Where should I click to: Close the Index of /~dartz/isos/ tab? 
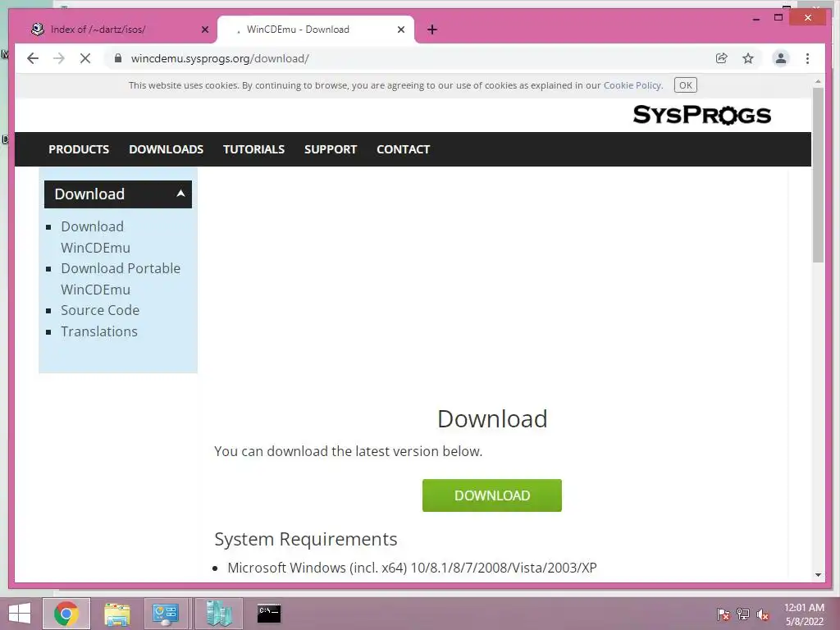coord(204,30)
